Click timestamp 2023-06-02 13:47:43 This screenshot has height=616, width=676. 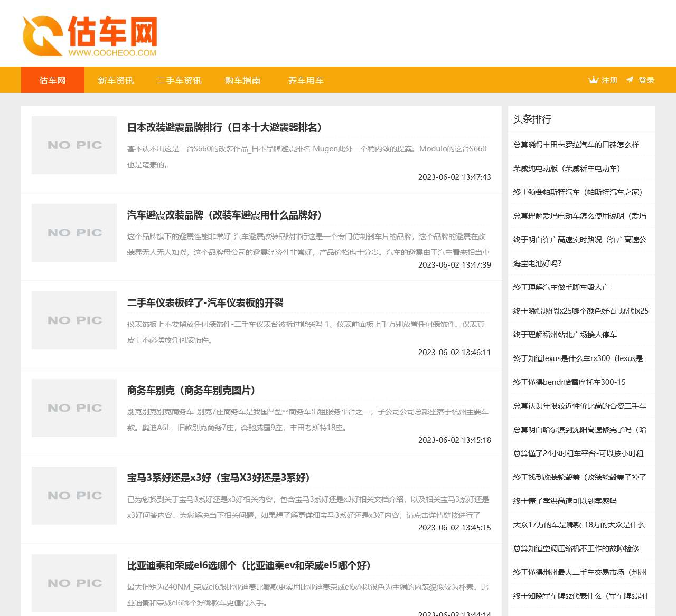pos(455,177)
